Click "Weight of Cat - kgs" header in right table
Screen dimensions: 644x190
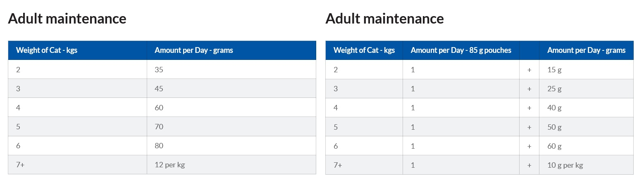point(364,50)
